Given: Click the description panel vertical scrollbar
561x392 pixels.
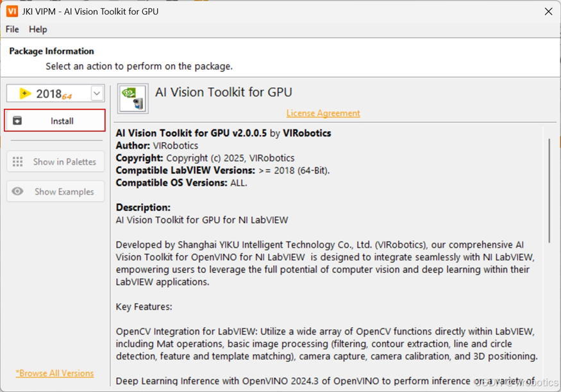Looking at the screenshot, I should (x=549, y=191).
